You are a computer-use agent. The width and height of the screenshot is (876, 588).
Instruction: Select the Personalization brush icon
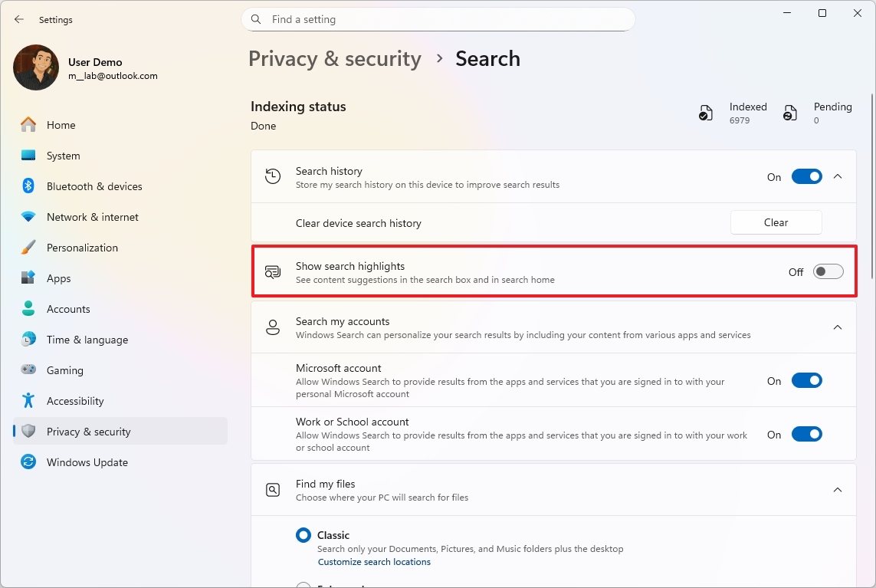(28, 247)
